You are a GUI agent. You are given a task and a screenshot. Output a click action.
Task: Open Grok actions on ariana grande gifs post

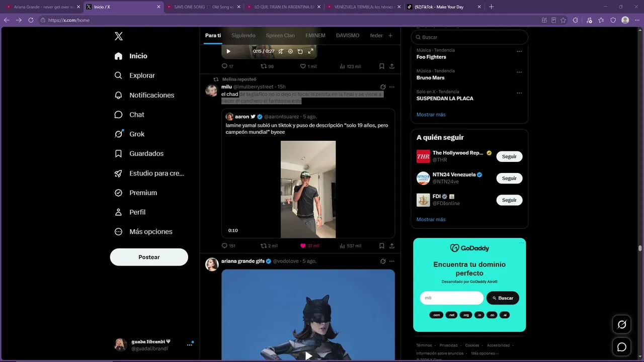383,261
